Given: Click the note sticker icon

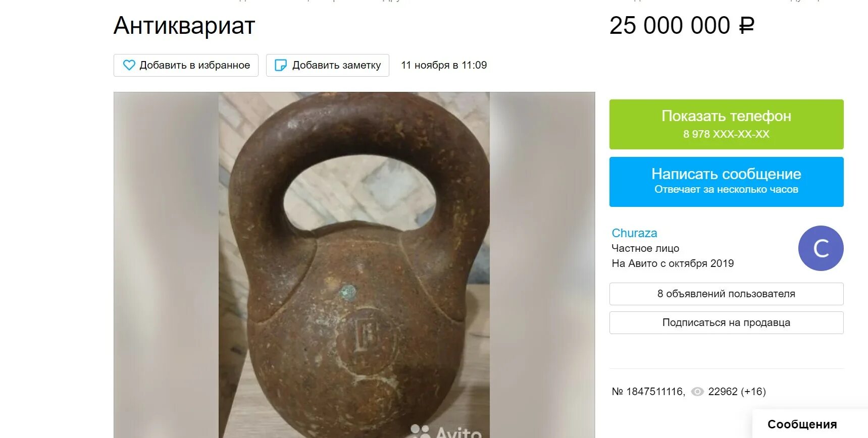Looking at the screenshot, I should tap(280, 65).
